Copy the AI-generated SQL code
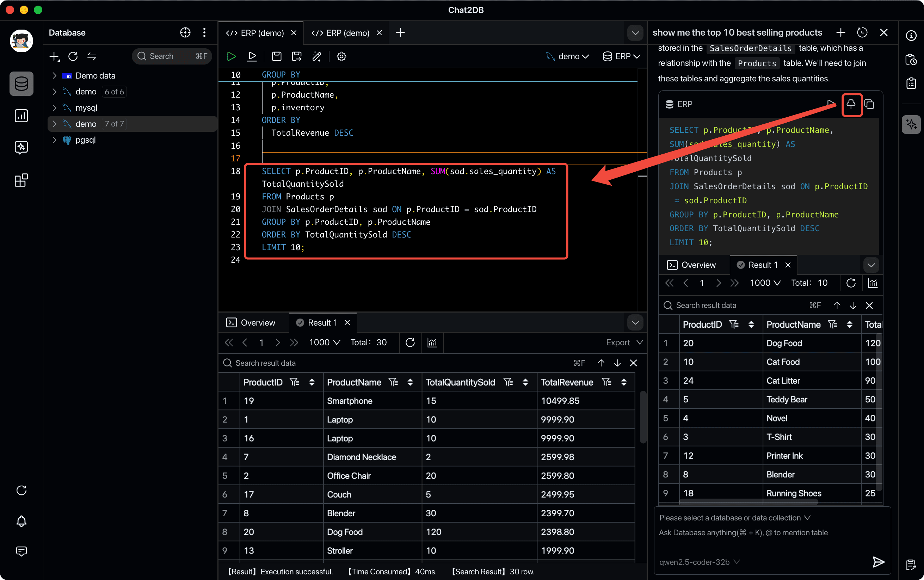The width and height of the screenshot is (924, 580). pyautogui.click(x=869, y=104)
